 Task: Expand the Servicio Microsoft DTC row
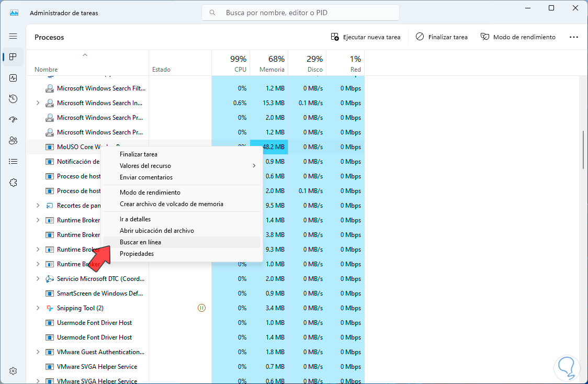(x=38, y=279)
